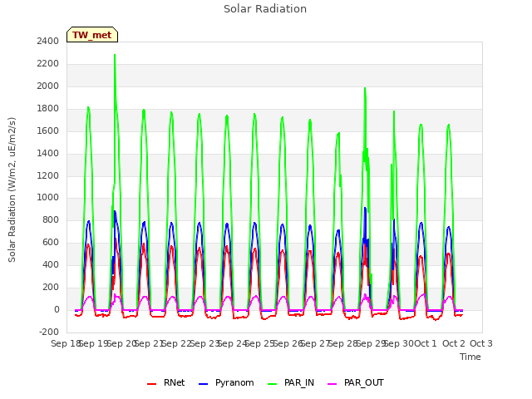This screenshot has height=399, width=532.
Task: Click the Solar Radiation chart title
Action: point(265,9)
